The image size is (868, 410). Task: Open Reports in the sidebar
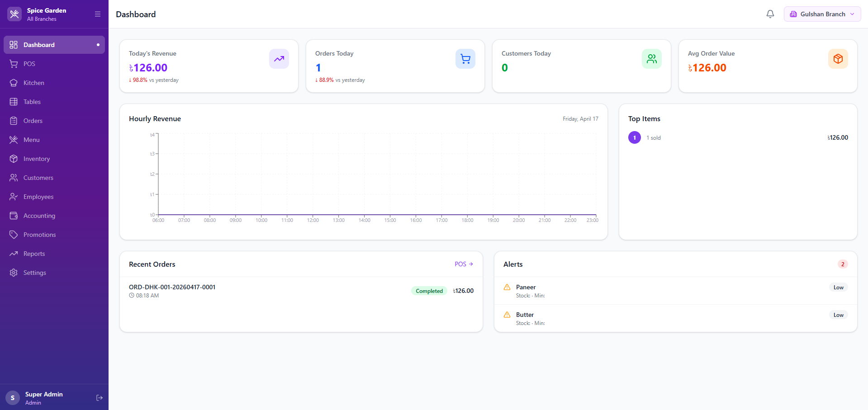click(x=54, y=254)
